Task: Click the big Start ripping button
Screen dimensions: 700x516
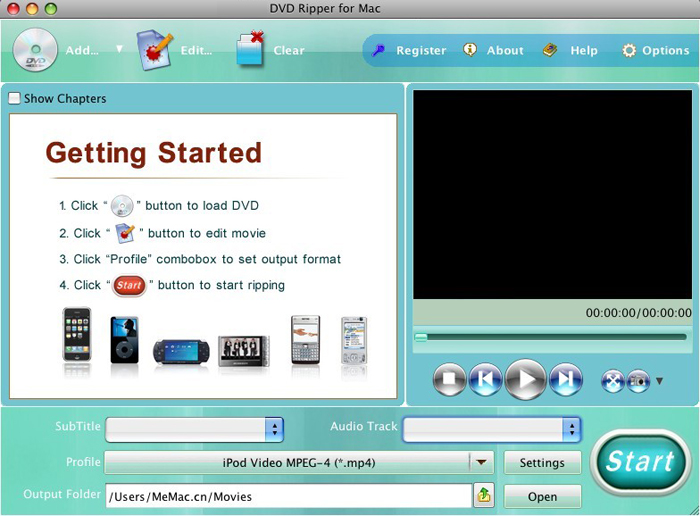Action: (x=639, y=462)
